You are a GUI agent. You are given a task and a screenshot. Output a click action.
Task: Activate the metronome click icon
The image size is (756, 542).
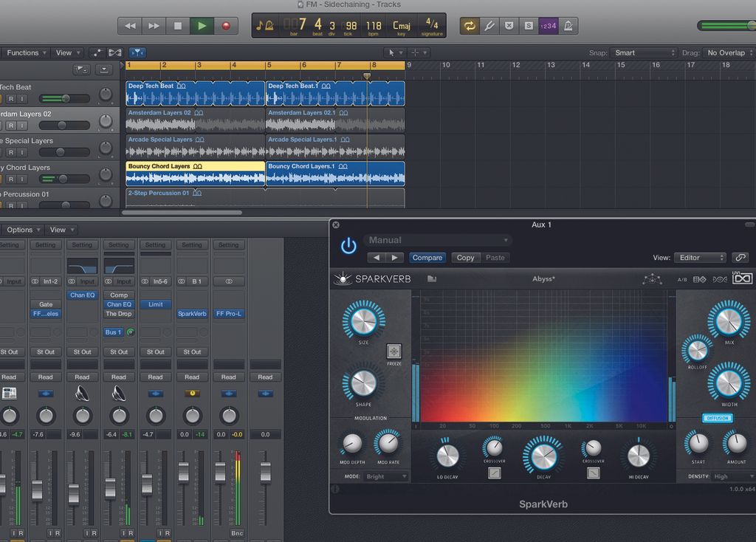568,26
